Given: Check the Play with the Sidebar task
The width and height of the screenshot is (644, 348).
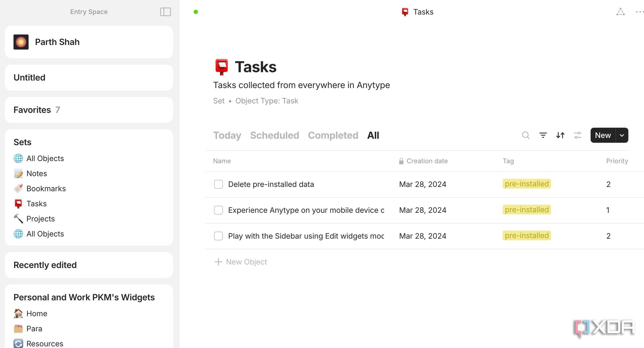Looking at the screenshot, I should (x=218, y=236).
